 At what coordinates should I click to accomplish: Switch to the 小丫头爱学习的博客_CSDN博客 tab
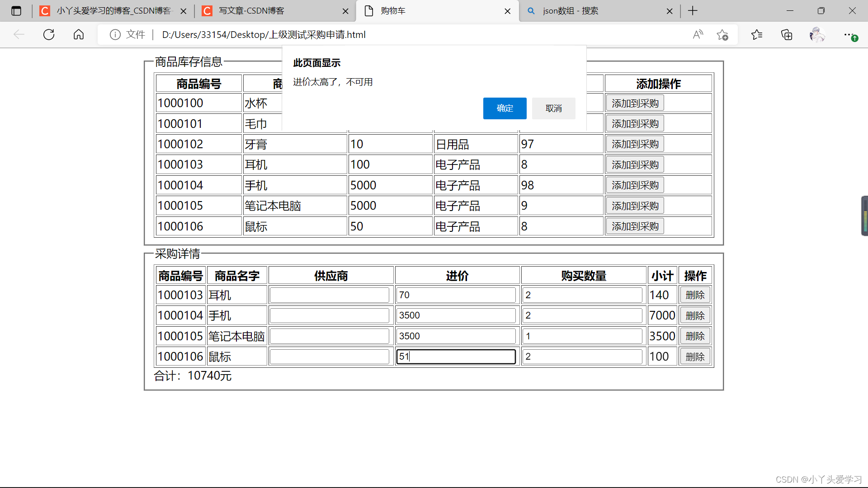click(113, 11)
